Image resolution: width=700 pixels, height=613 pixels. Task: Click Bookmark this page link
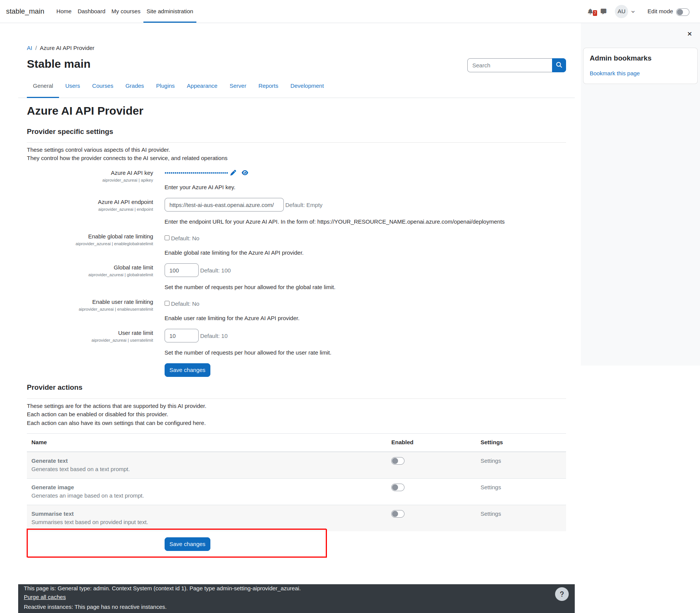614,73
